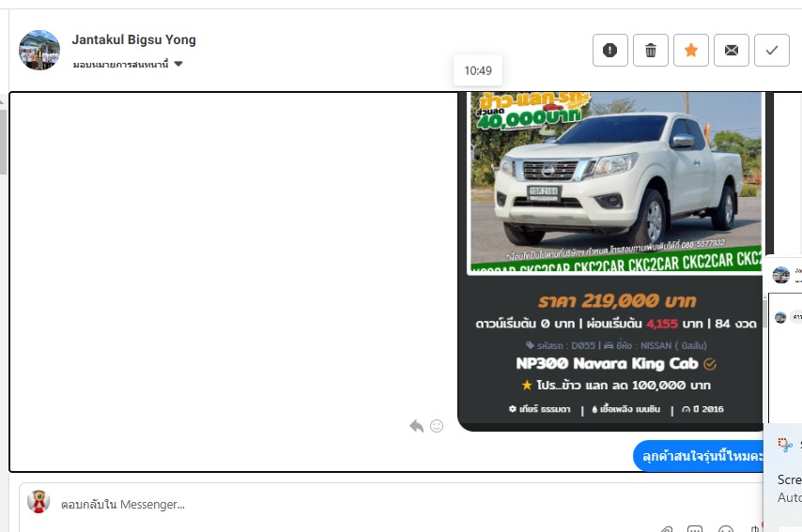Click page avatar beside reply box
802x532 pixels.
pyautogui.click(x=39, y=502)
